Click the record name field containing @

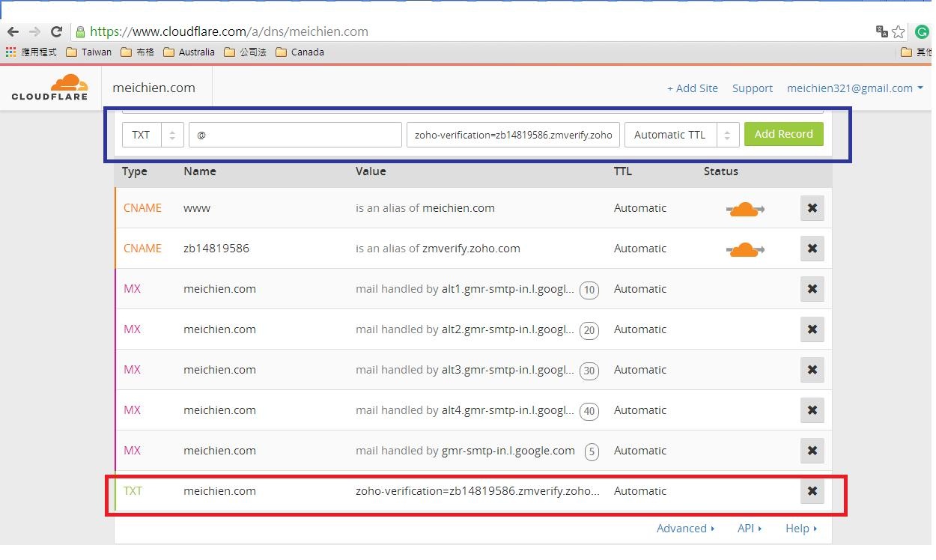tap(295, 135)
